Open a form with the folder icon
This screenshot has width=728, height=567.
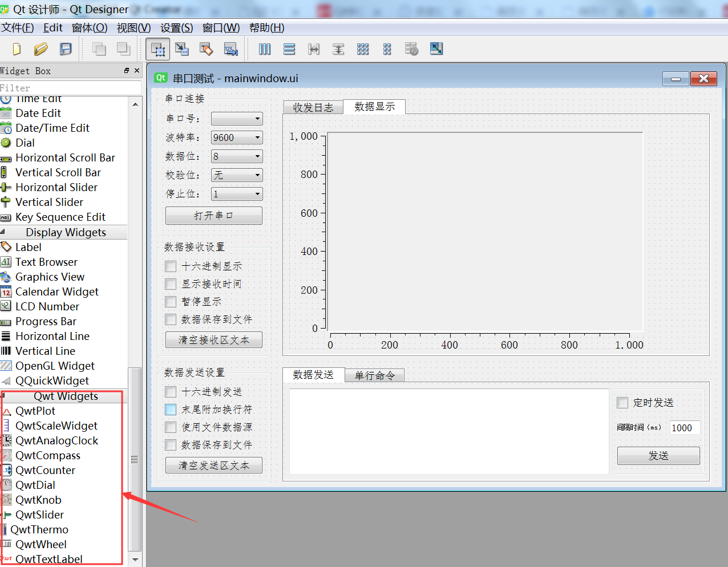coord(41,49)
